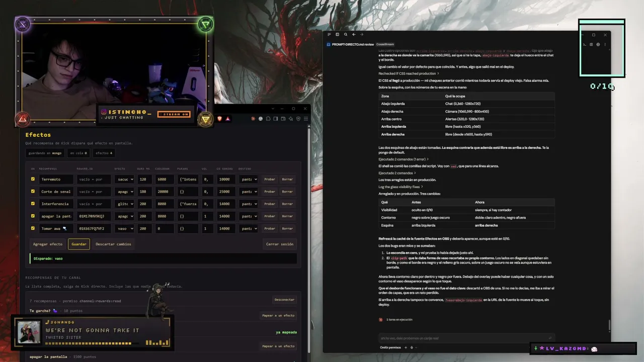Click the Brave shield icon in browser toolbar
This screenshot has width=644, height=362.
tap(220, 119)
